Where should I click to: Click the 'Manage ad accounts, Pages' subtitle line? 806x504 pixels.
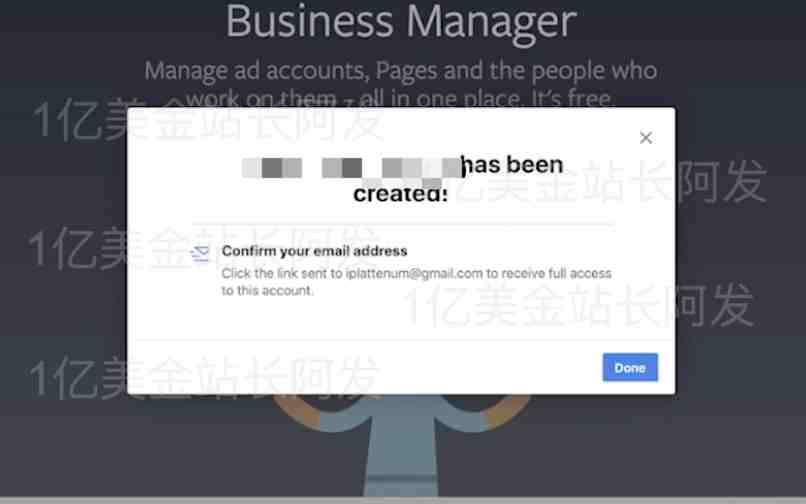400,70
